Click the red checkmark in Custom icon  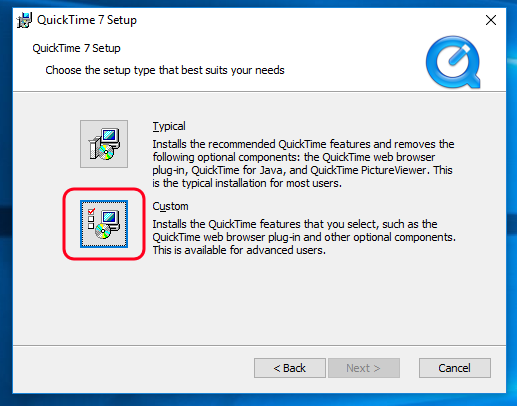click(x=91, y=211)
